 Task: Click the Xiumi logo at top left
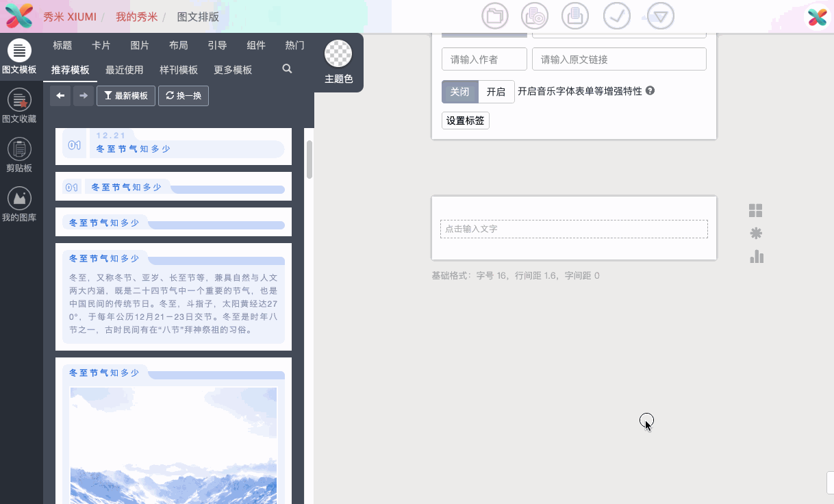coord(19,15)
